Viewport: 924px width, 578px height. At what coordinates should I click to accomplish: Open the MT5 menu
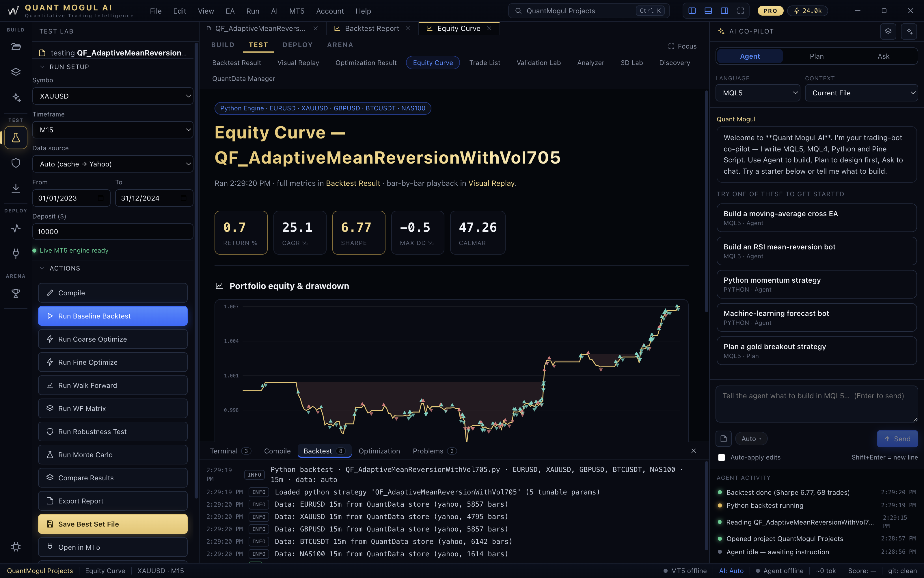click(297, 11)
